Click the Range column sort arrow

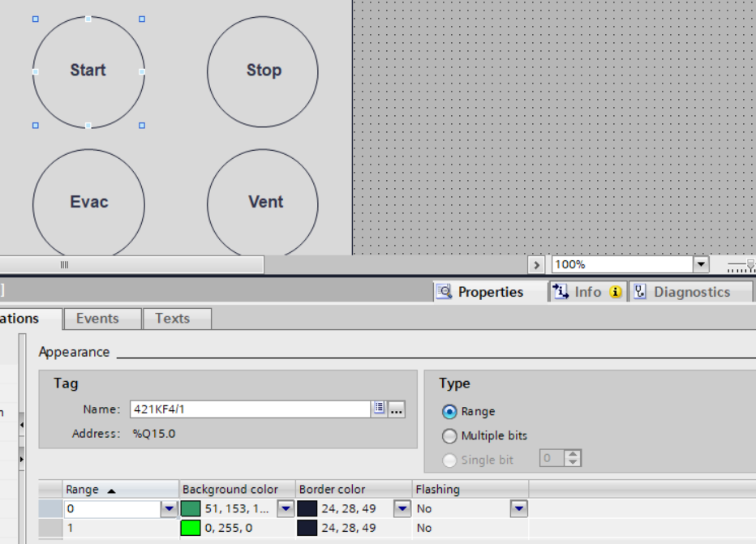click(112, 490)
